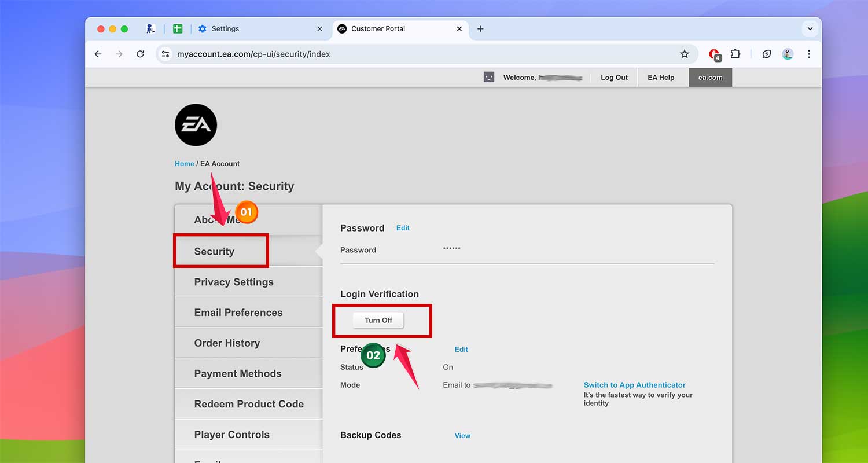Edit the account password
This screenshot has width=868, height=463.
pos(403,227)
